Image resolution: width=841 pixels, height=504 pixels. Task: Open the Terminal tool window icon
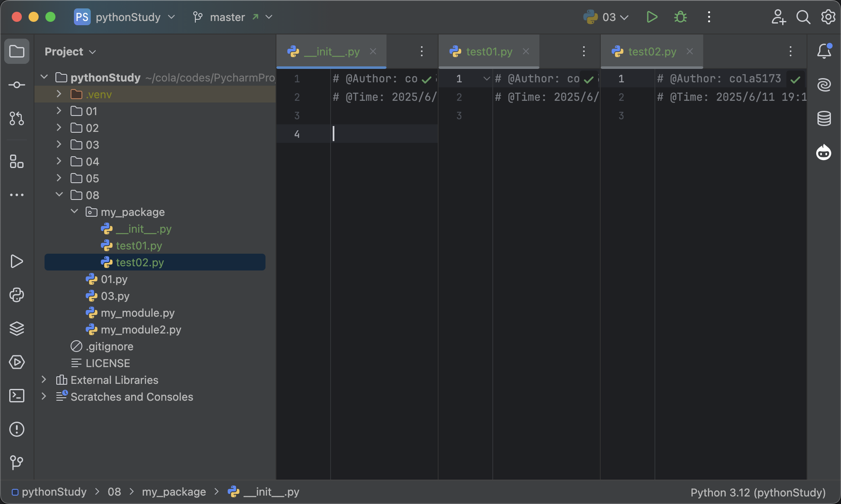point(17,396)
